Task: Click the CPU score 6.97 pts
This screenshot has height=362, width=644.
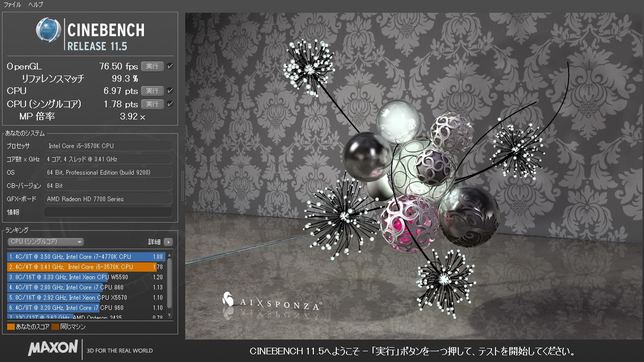Action: tap(121, 91)
